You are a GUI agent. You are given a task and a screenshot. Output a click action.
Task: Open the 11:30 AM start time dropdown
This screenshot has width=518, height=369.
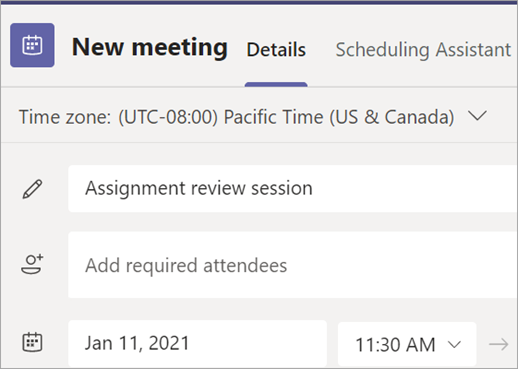[x=407, y=344]
